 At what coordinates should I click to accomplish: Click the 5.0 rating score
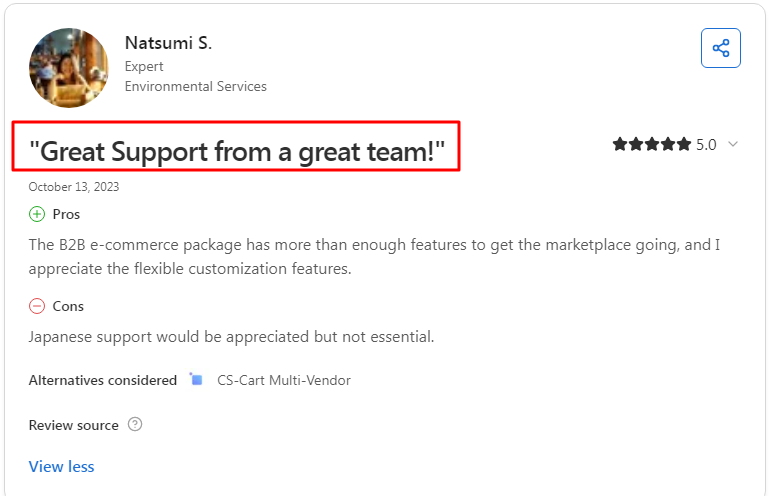tap(706, 144)
